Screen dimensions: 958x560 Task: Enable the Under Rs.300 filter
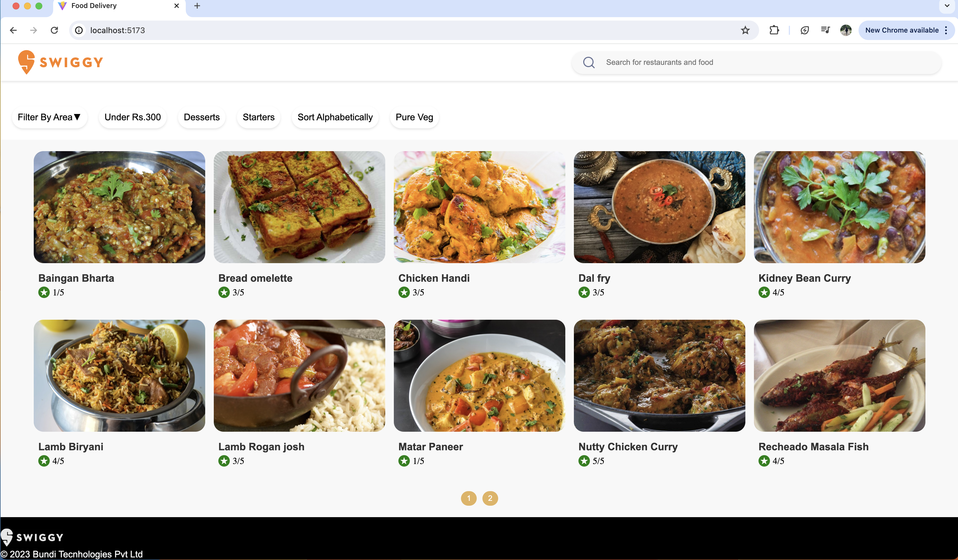[x=132, y=117]
